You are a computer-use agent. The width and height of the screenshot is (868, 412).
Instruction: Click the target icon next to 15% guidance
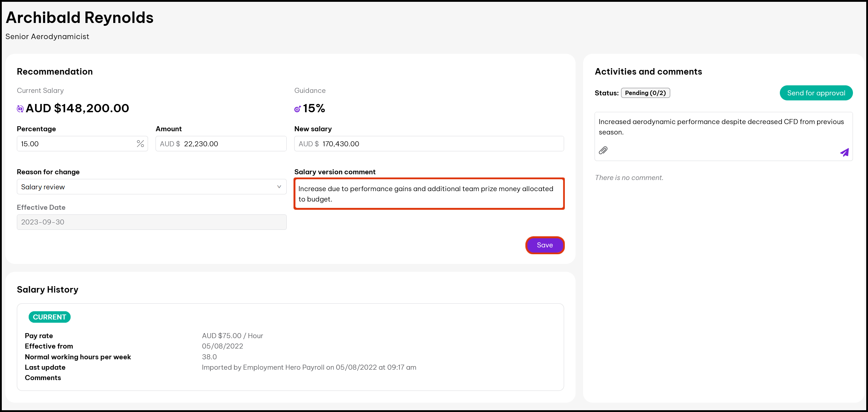(x=297, y=109)
